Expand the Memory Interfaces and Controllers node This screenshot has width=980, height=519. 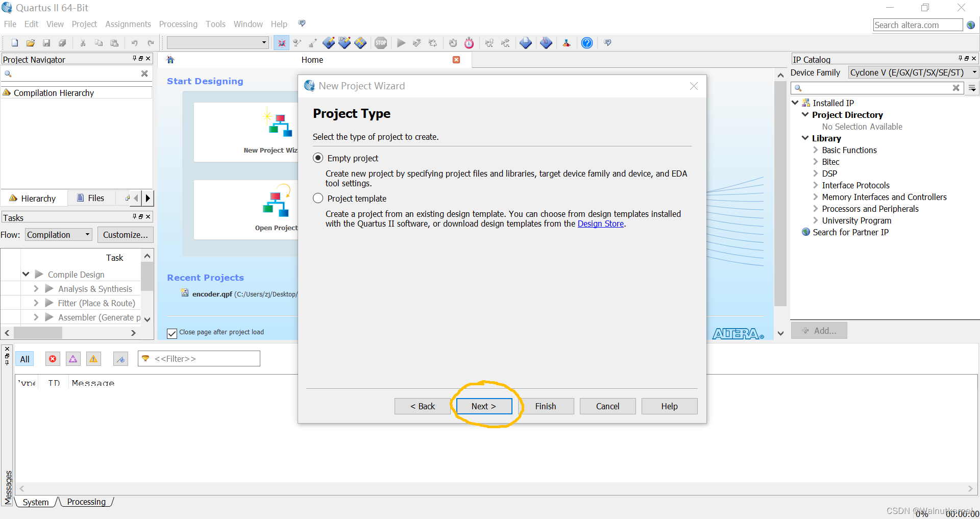(815, 197)
